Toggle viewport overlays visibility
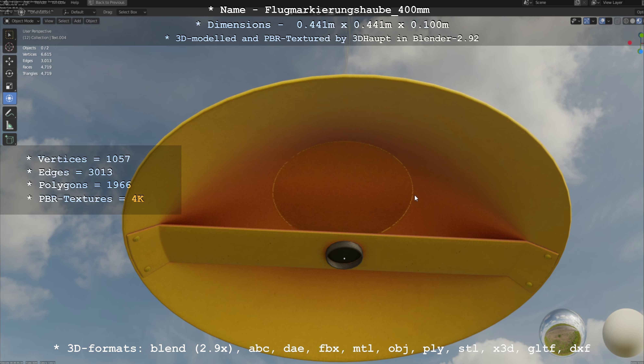The image size is (644, 364). (602, 21)
